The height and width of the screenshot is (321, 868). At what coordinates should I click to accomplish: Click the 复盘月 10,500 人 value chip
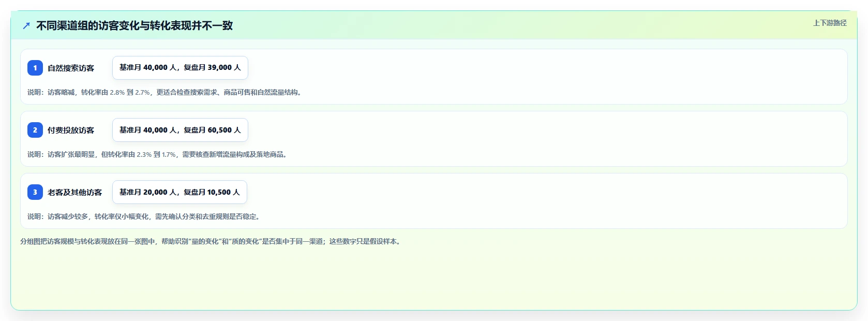[179, 192]
